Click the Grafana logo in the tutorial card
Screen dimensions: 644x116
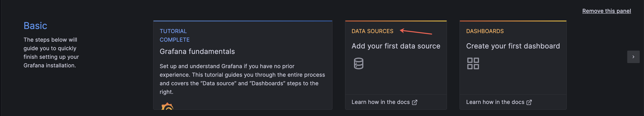coord(167,107)
